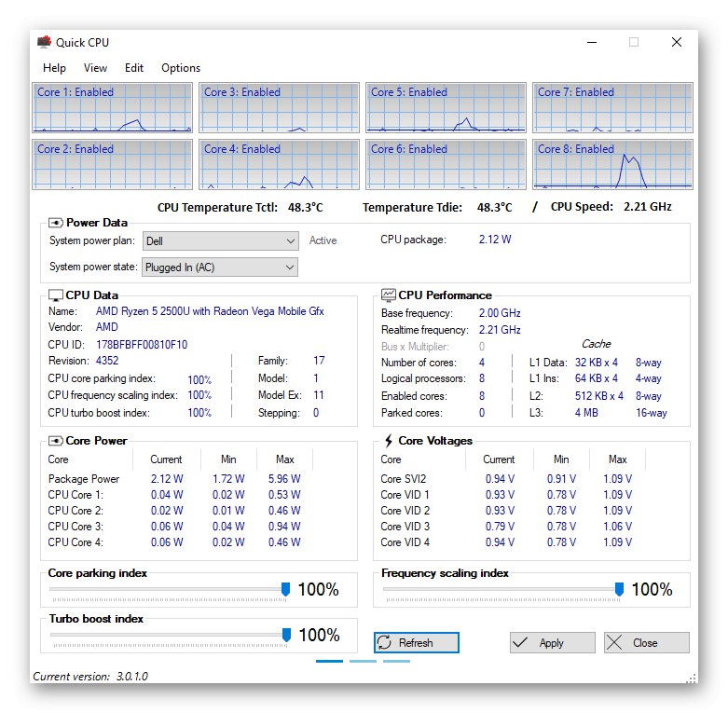
Task: Open the View menu
Action: pyautogui.click(x=95, y=68)
